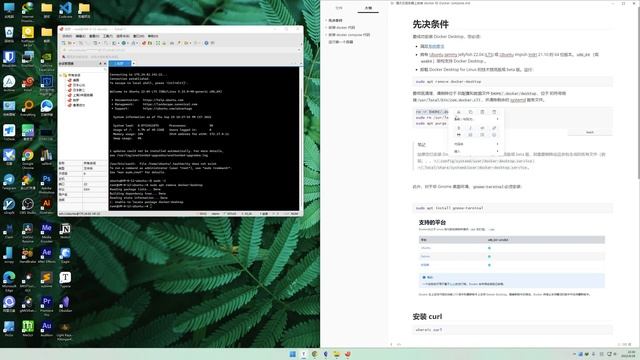Viewport: 640px width, 360px height.
Task: Open Obsidian desktop icon
Action: (65, 304)
